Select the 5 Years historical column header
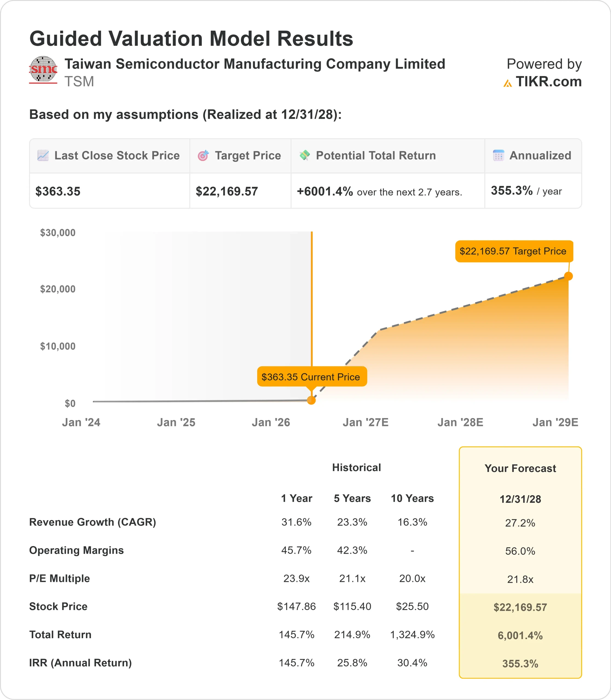 pos(352,498)
